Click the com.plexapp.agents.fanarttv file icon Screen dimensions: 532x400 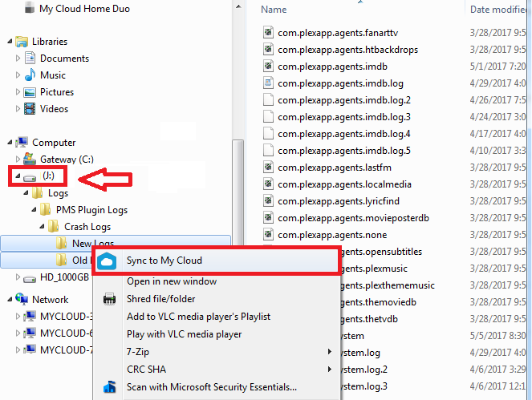(x=268, y=33)
